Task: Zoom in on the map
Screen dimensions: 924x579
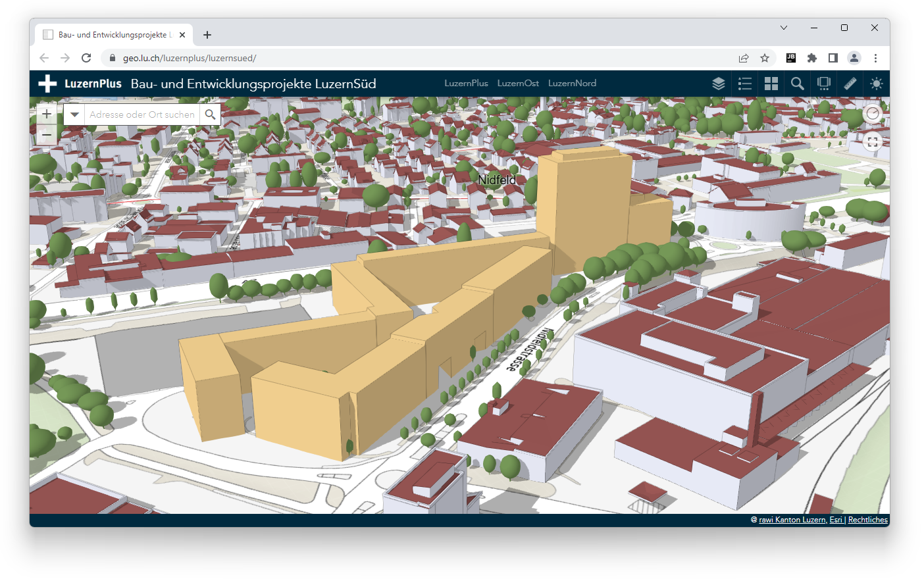Action: pos(47,114)
